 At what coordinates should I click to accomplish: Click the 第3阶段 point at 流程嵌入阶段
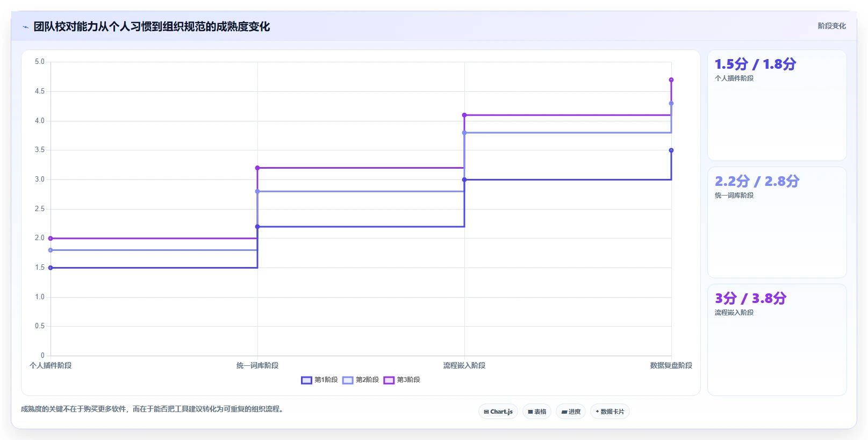tap(464, 115)
